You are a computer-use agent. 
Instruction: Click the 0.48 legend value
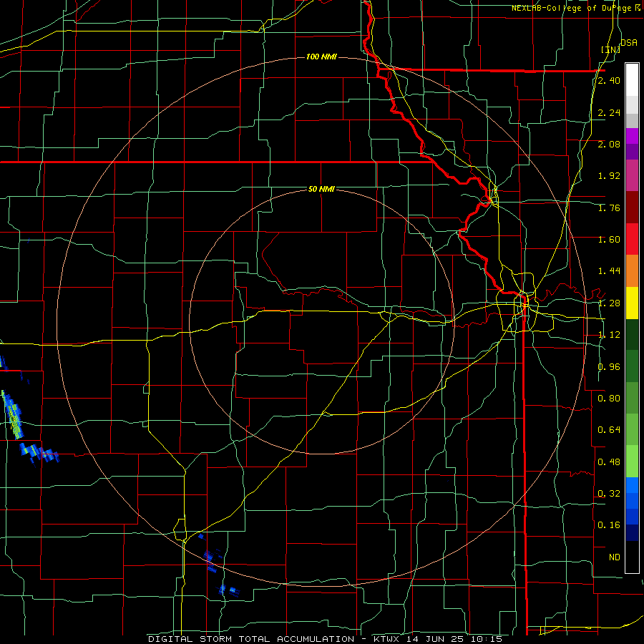tap(609, 462)
